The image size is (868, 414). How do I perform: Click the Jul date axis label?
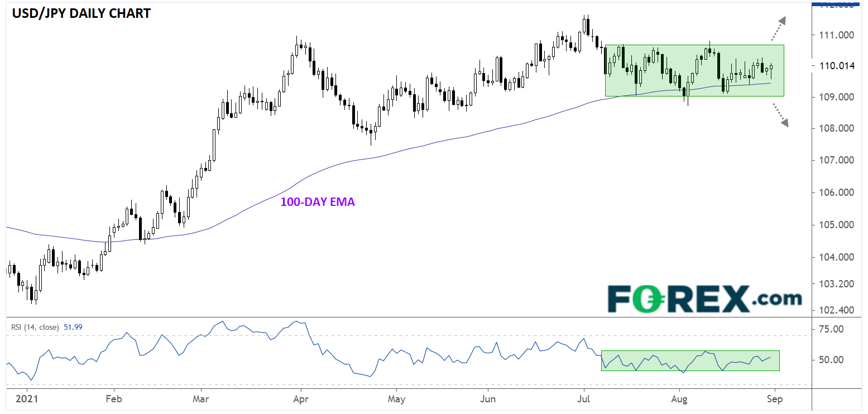tap(584, 399)
